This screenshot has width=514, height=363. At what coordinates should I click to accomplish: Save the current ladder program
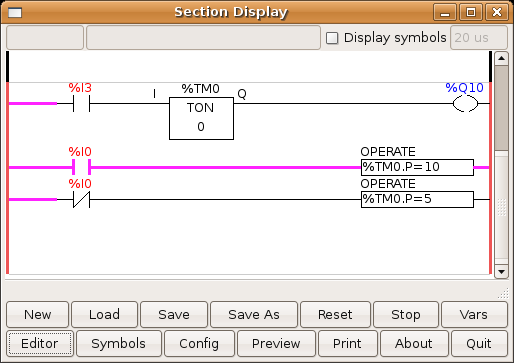pyautogui.click(x=174, y=314)
